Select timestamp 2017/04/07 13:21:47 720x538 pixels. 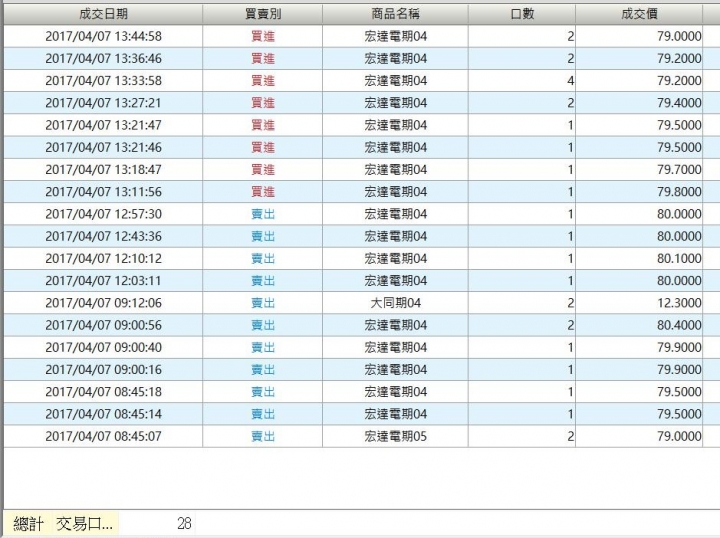pyautogui.click(x=103, y=125)
